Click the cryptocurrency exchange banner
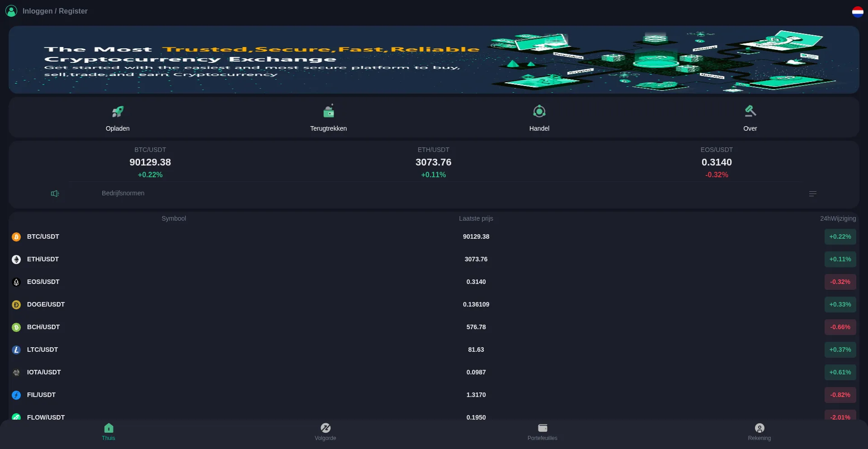 434,60
